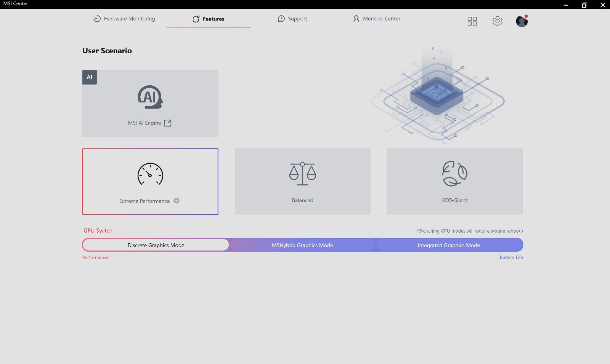Viewport: 610px width, 364px height.
Task: Click the Balanced scales icon
Action: pos(302,174)
